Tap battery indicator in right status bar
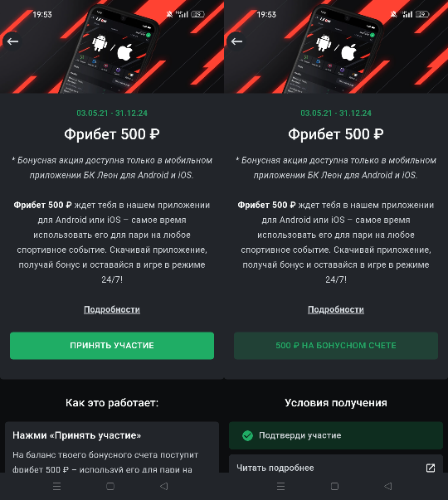 click(x=422, y=14)
